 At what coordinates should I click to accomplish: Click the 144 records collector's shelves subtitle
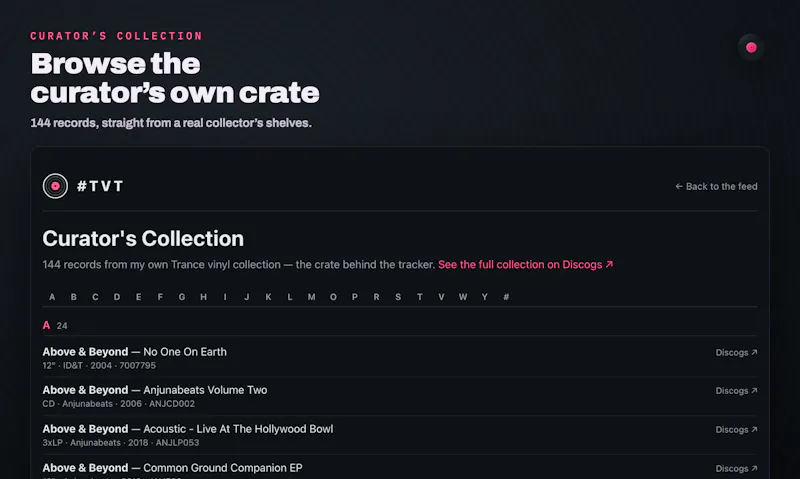coord(171,123)
